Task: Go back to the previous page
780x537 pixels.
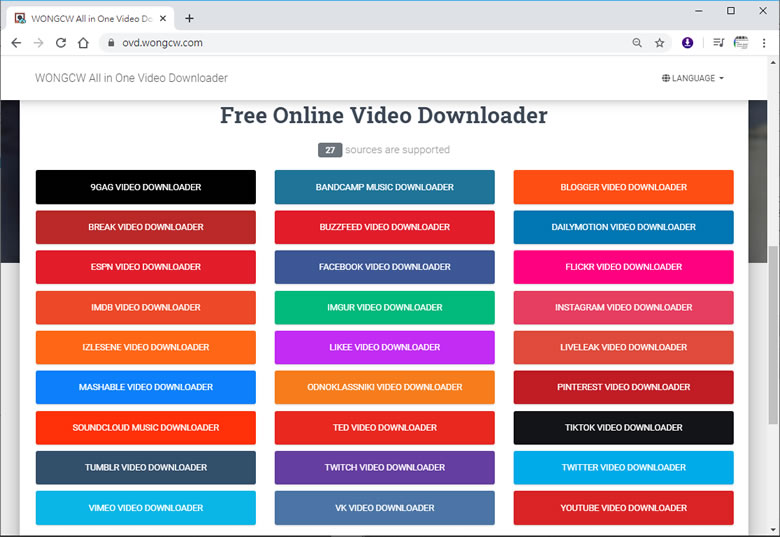Action: 16,43
